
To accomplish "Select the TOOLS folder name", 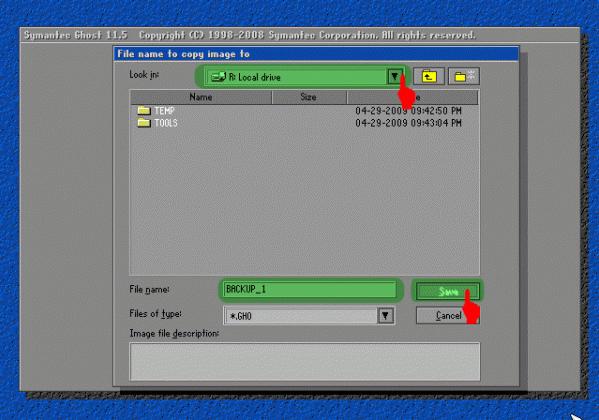I will [166, 123].
